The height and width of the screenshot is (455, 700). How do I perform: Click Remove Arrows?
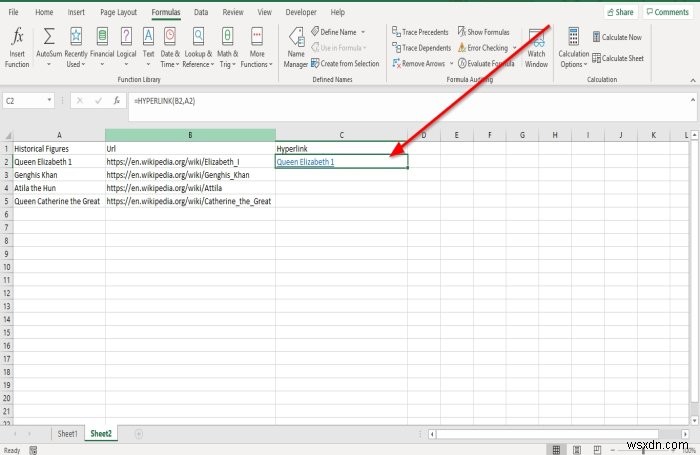tap(418, 63)
